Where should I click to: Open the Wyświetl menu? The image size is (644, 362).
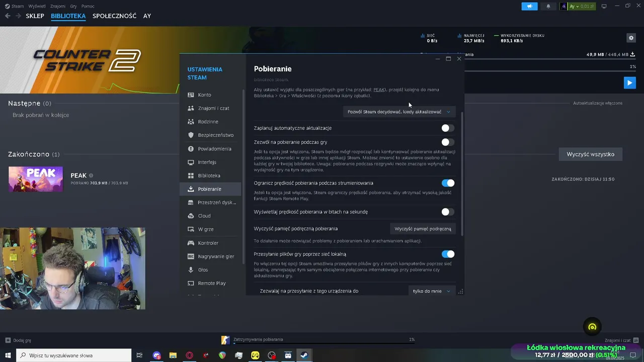coord(37,6)
